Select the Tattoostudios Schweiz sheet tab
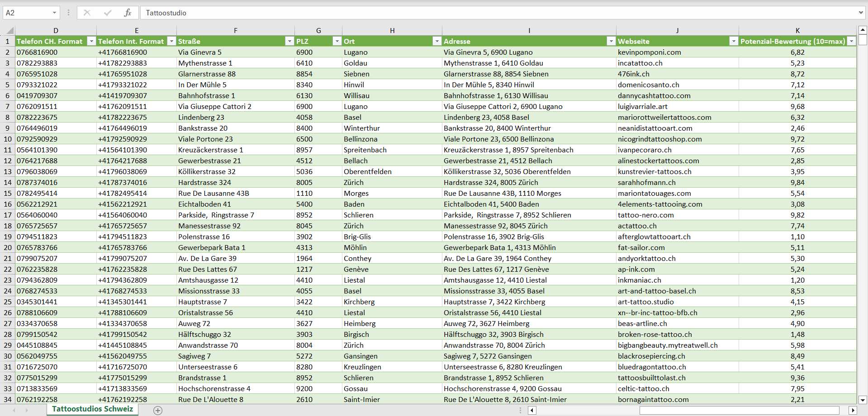Viewport: 868px width, 416px height. click(93, 409)
